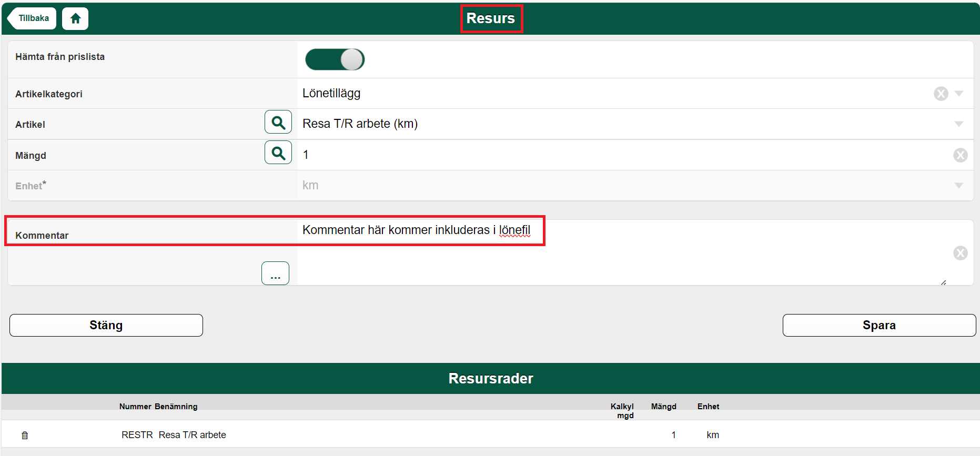980x456 pixels.
Task: Open the Mängd search magnifier
Action: point(278,153)
